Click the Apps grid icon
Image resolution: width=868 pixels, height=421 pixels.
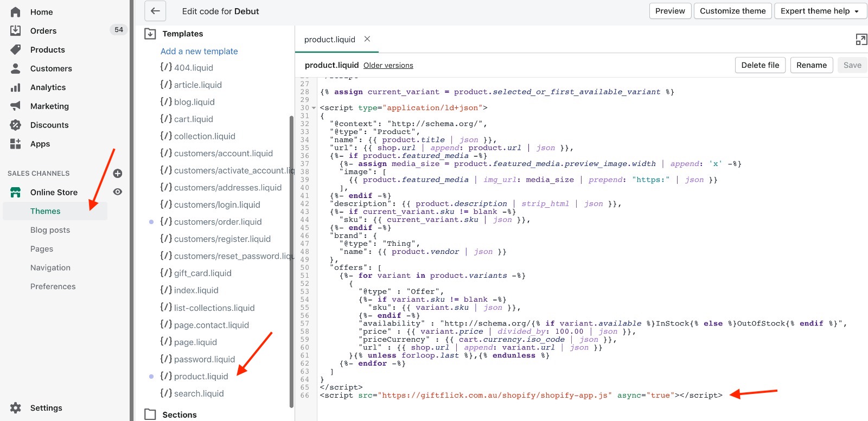(16, 144)
